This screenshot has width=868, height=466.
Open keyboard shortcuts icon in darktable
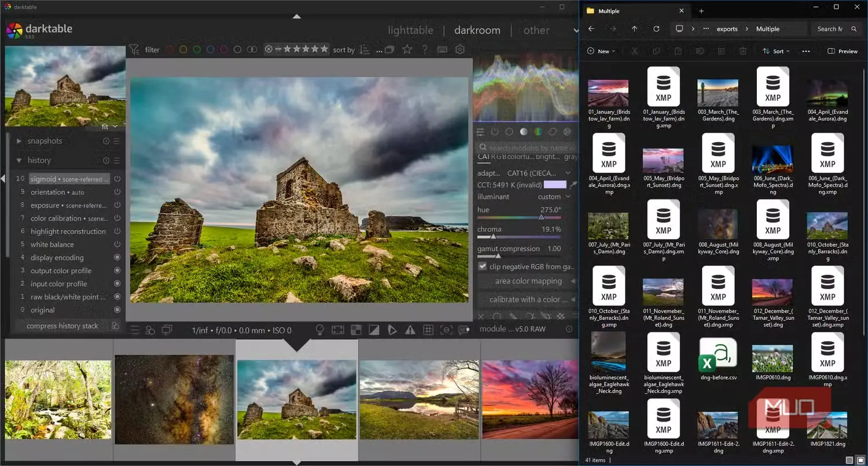tap(443, 50)
